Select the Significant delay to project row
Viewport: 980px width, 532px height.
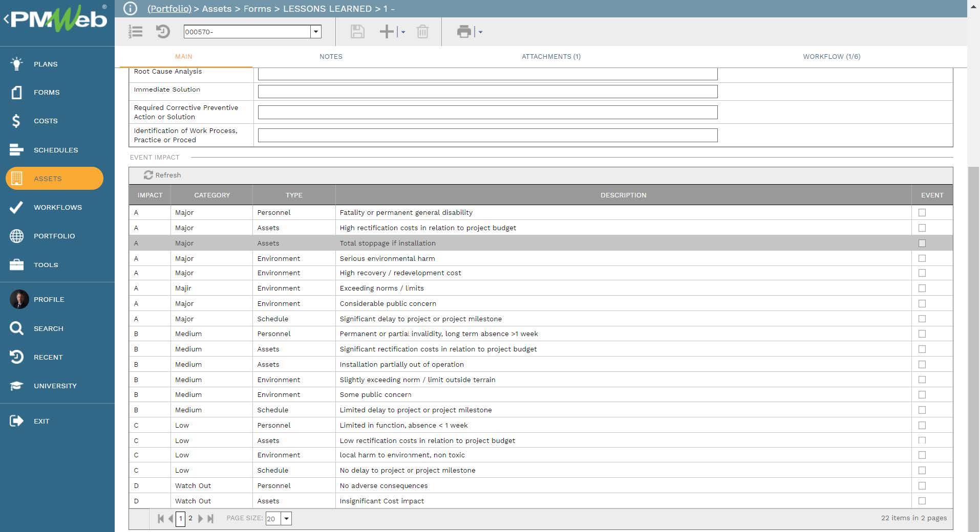[541, 319]
